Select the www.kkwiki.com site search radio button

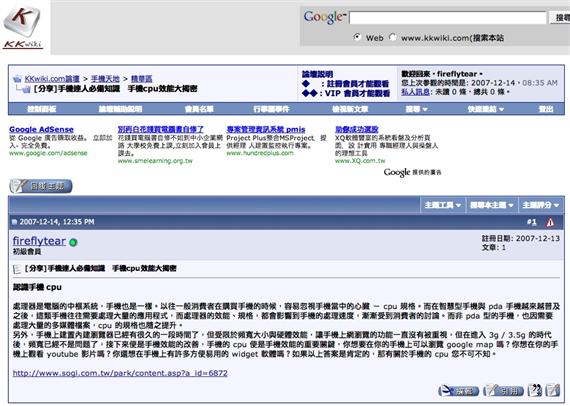[392, 37]
